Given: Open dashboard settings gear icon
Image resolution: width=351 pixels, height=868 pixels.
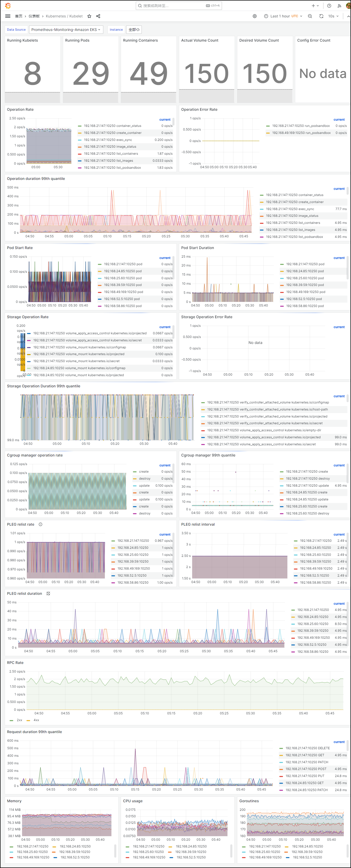Looking at the screenshot, I should tap(255, 16).
